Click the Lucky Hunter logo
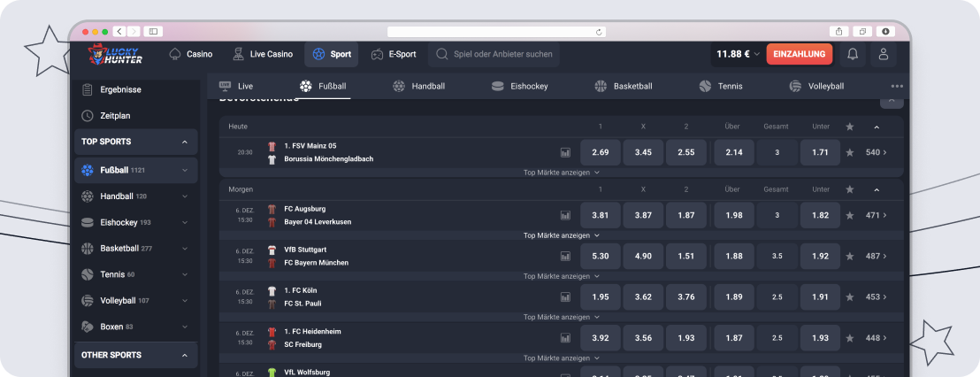 tap(109, 55)
